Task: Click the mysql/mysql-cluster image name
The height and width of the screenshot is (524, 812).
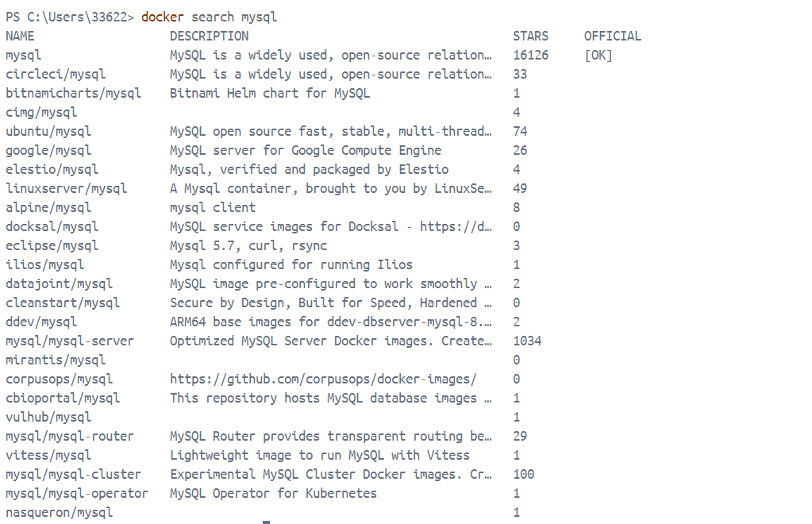Action: coord(74,474)
